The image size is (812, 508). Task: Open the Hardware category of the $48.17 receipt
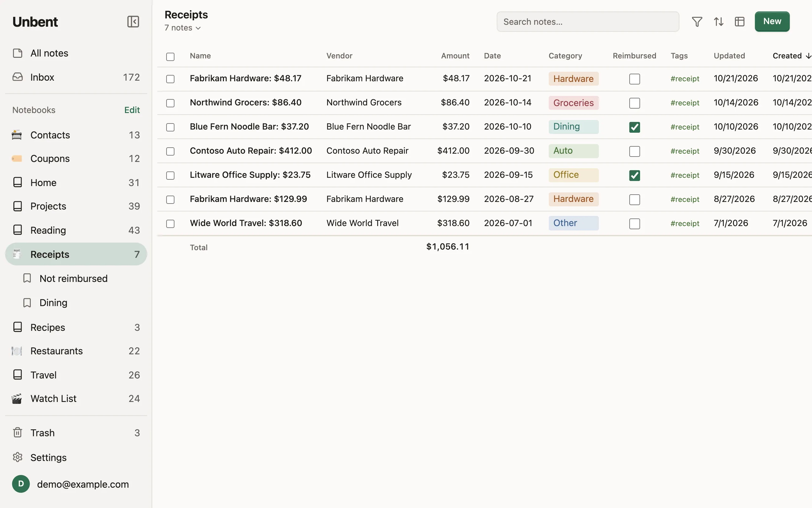click(573, 79)
